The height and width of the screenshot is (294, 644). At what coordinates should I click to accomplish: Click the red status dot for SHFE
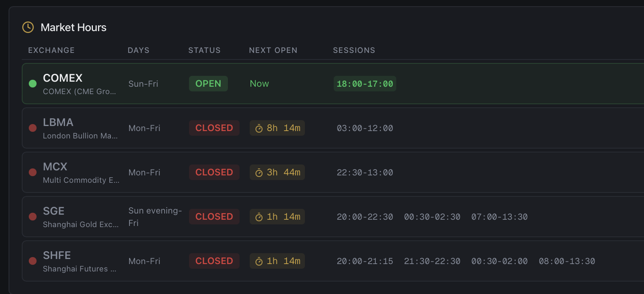pos(33,261)
